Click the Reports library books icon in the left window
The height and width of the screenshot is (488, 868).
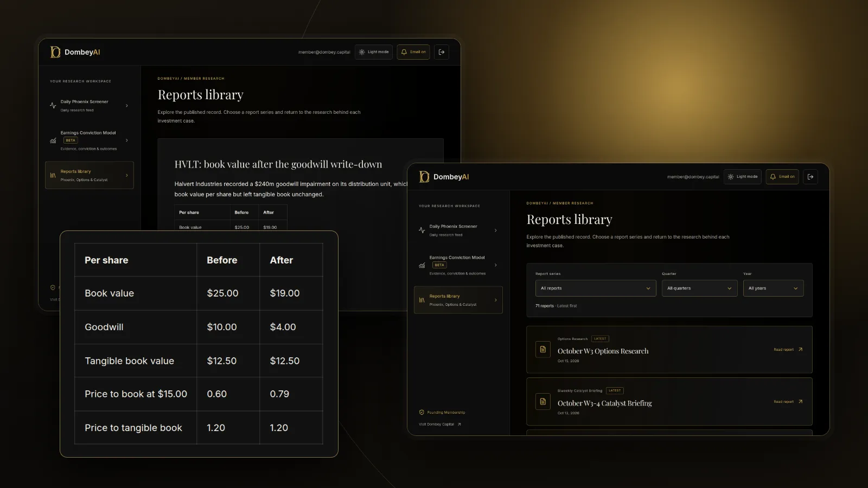click(x=53, y=175)
